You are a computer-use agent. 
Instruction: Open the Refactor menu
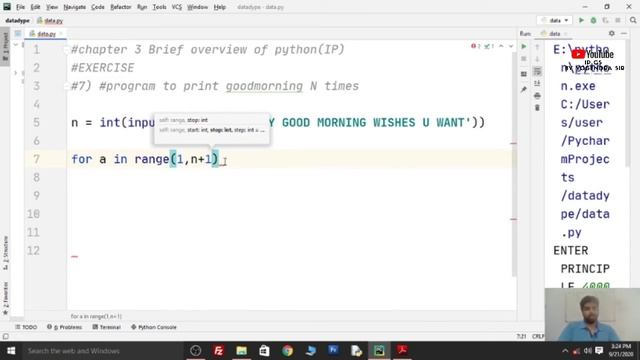121,7
